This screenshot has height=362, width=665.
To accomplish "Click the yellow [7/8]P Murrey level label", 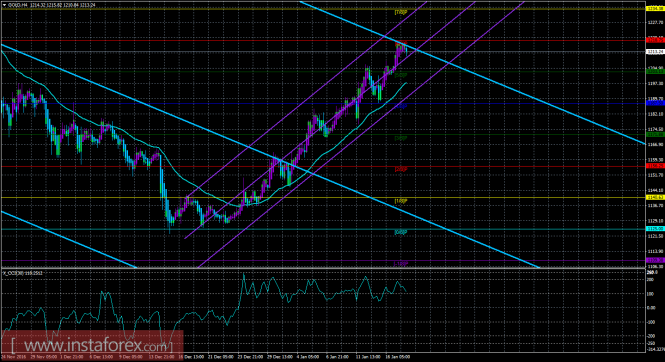I will point(401,12).
